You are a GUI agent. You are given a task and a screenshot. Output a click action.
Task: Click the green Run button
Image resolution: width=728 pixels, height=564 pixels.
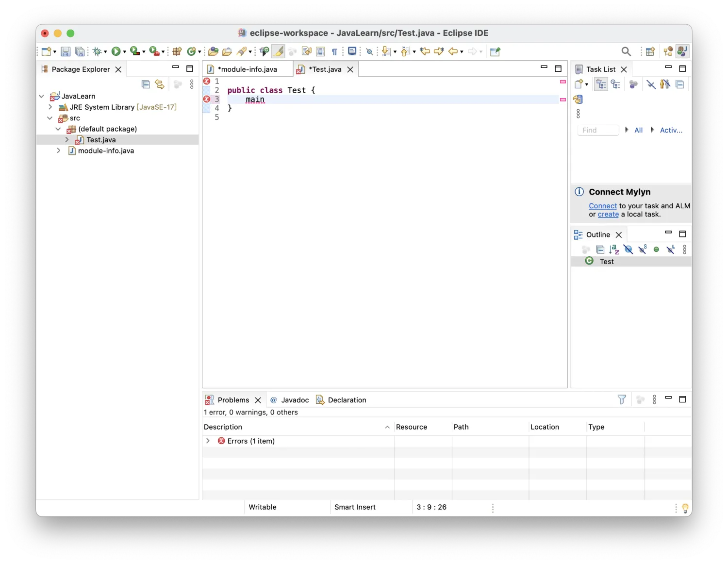point(116,51)
